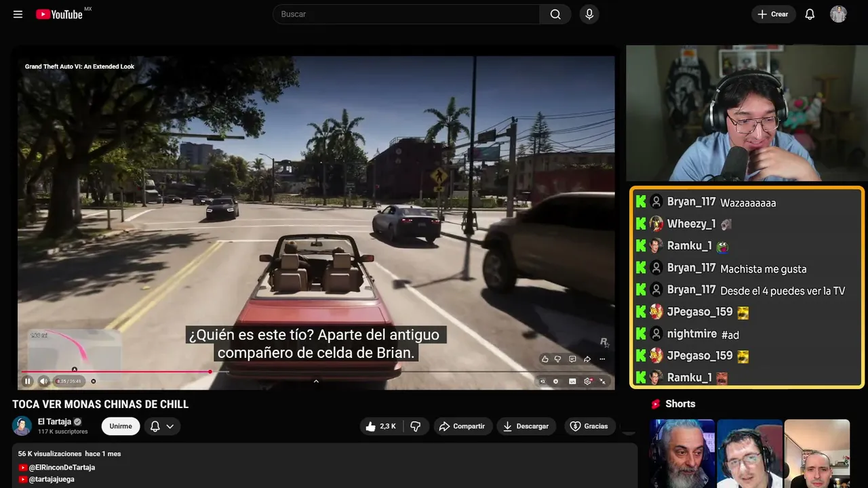Image resolution: width=868 pixels, height=488 pixels.
Task: Click the Gracias button
Action: pos(590,426)
